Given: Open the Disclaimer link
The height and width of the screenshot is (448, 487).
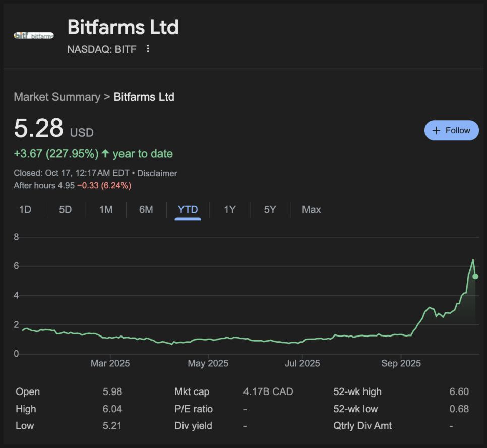Looking at the screenshot, I should pyautogui.click(x=157, y=173).
